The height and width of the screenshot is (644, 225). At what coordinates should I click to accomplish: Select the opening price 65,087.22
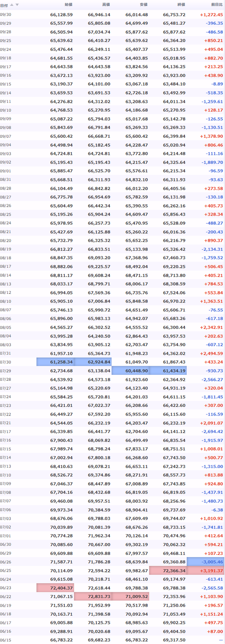(61, 119)
